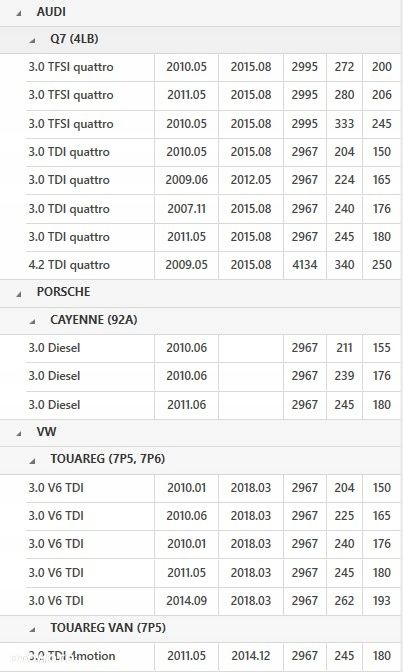The height and width of the screenshot is (672, 403).
Task: Select the 3.0 TFSI quattro 333 hp row
Action: pyautogui.click(x=213, y=124)
